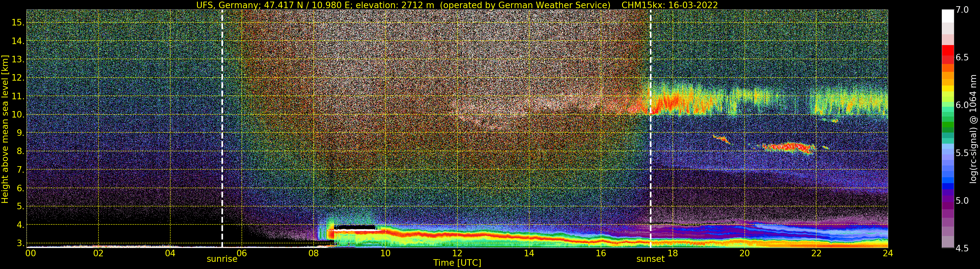Viewport: 980px width, 269px height.
Task: Click the colorbar tick label '4.5'
Action: [x=962, y=248]
